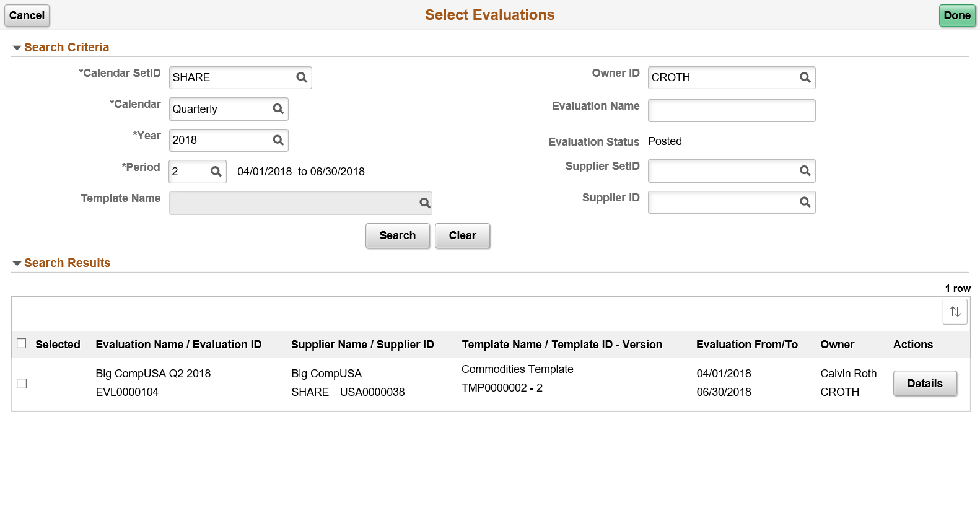Click the Calendar input containing Quarterly

pos(229,109)
